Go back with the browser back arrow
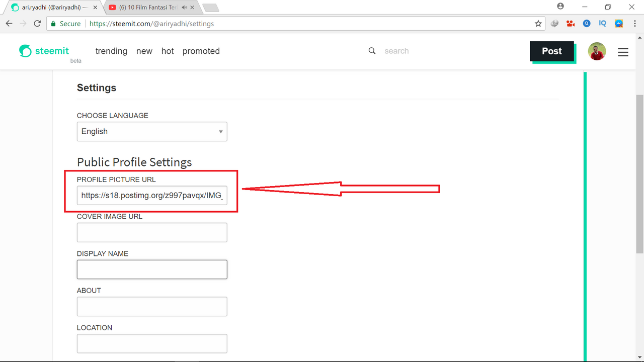 pyautogui.click(x=9, y=24)
